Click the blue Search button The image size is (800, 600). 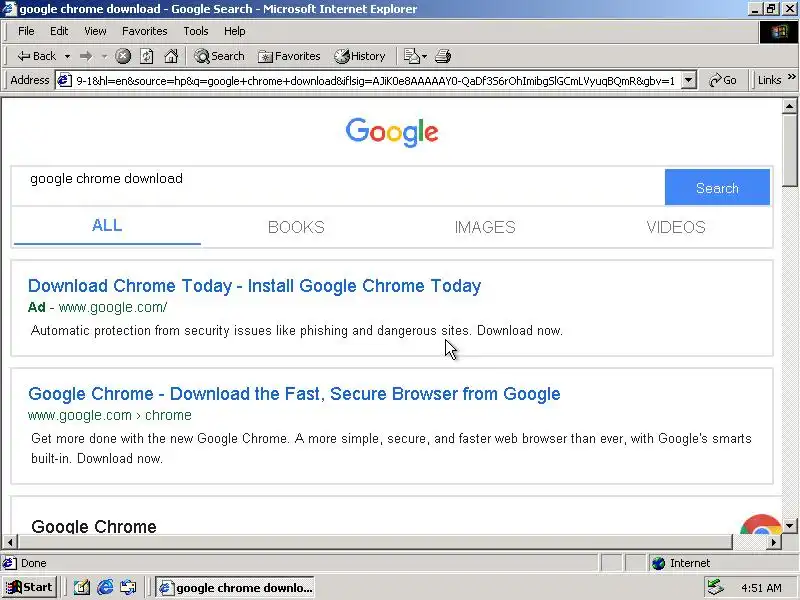point(717,187)
